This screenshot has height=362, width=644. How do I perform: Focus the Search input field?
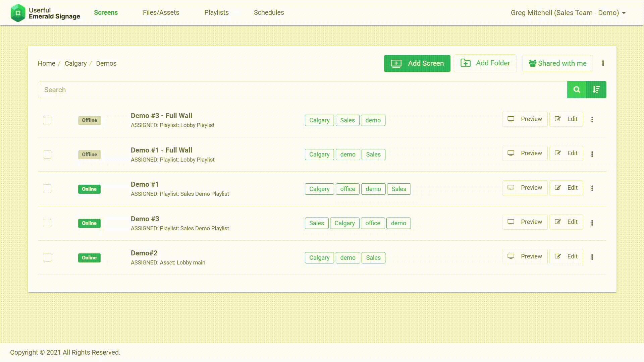[303, 89]
